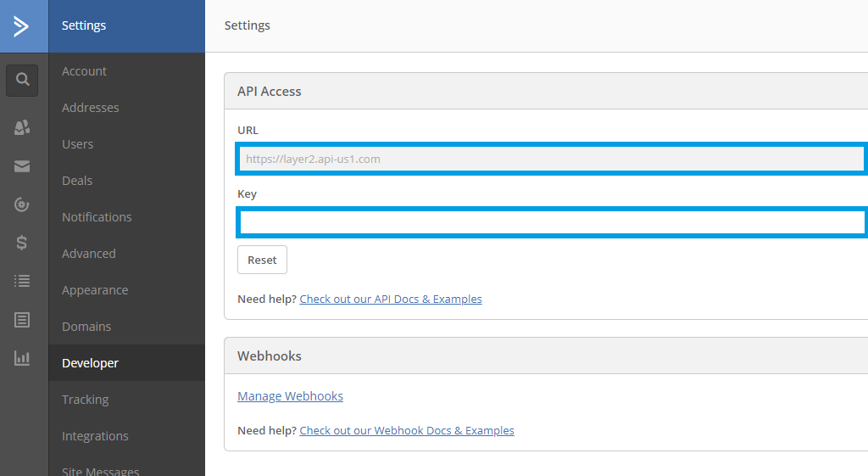Image resolution: width=868 pixels, height=476 pixels.
Task: Go to Users settings
Action: click(x=77, y=144)
